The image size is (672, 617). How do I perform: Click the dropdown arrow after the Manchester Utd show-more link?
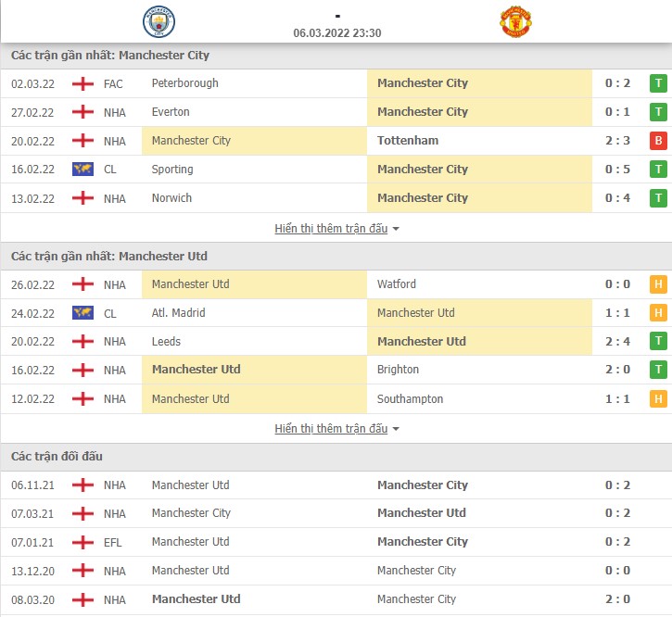396,429
